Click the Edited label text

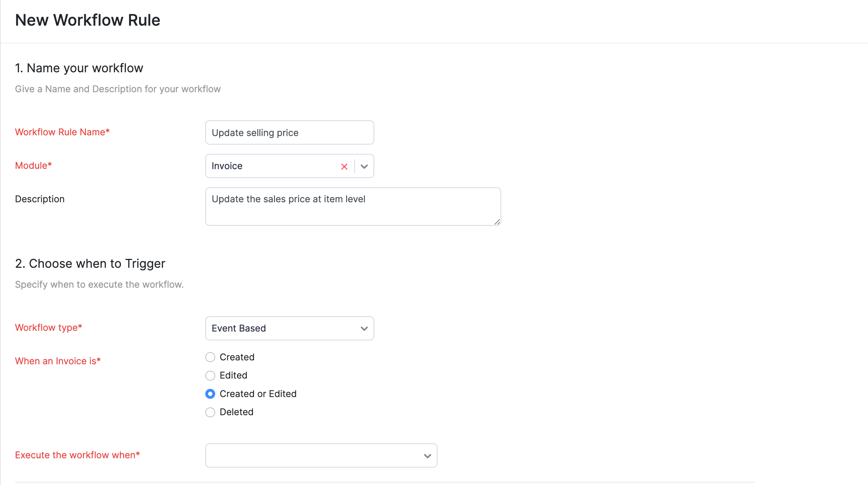(233, 375)
